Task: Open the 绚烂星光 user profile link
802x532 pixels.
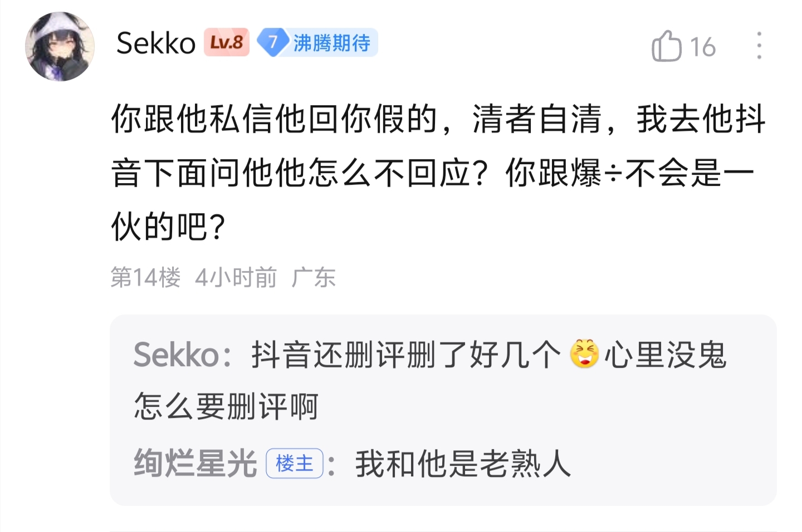Action: pyautogui.click(x=195, y=463)
